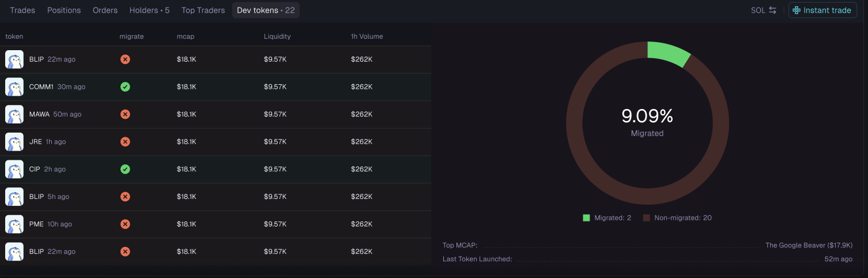Sort by the Liquidity column header
Screen dimensions: 868x278
pos(277,36)
